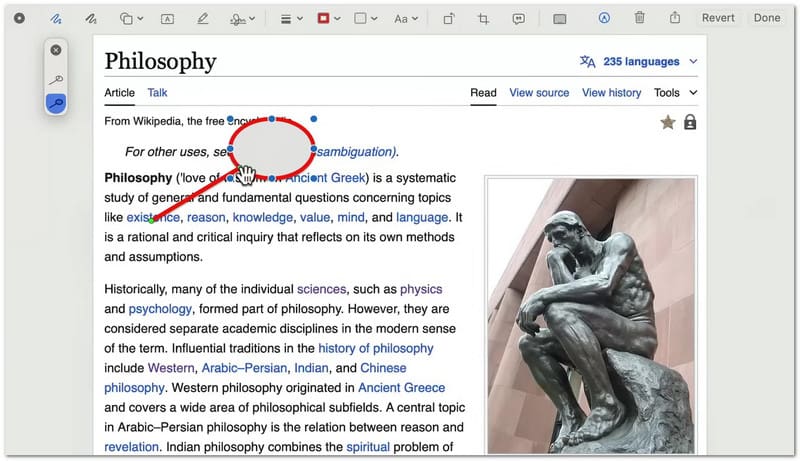
Task: Click the padlock protection icon
Action: point(690,122)
